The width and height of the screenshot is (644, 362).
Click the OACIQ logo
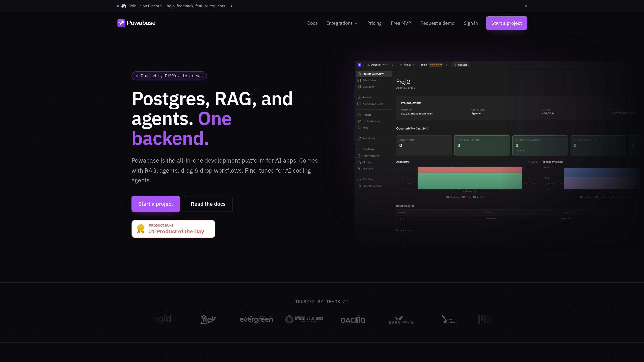pyautogui.click(x=353, y=320)
